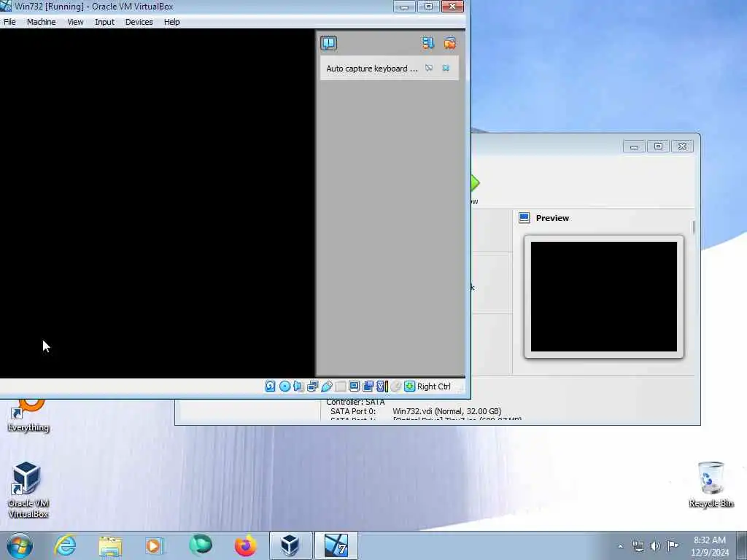Screen dimensions: 747x560
Task: Click the hard disk activity status icon
Action: 270,386
